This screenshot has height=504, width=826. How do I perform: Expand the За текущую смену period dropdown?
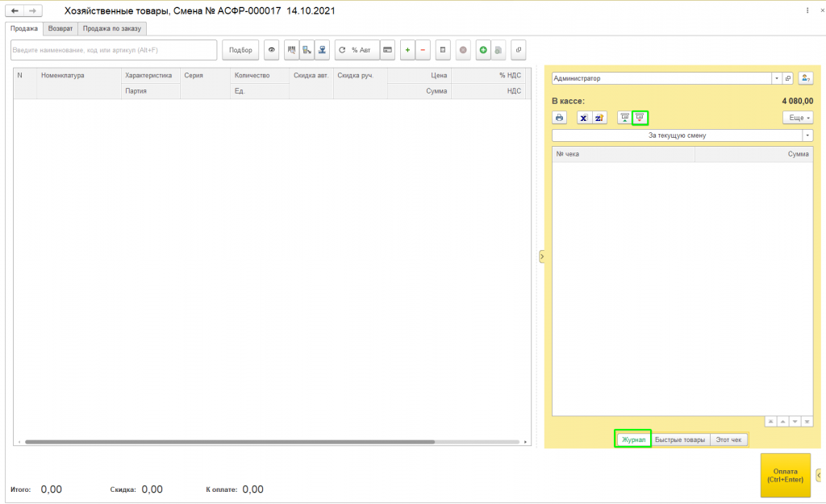click(x=807, y=135)
